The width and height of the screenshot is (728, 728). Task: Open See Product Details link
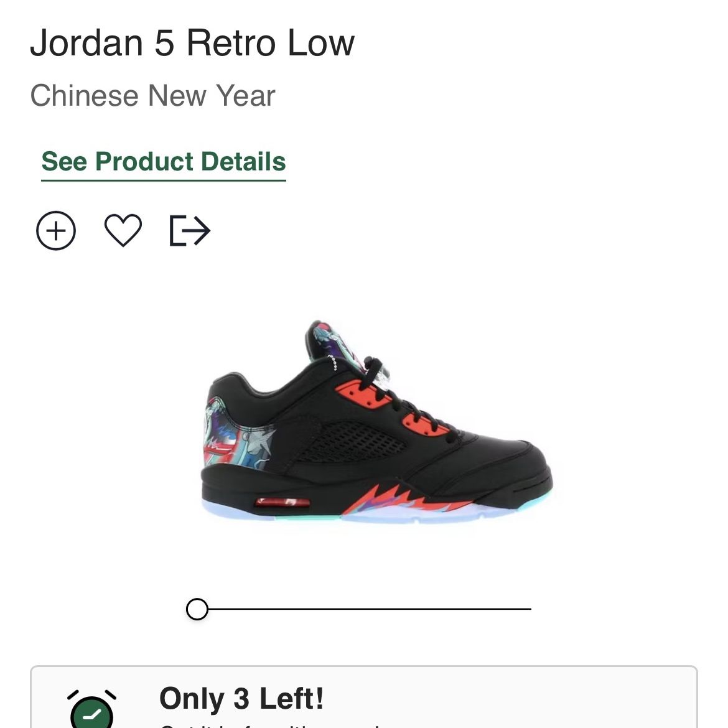point(164,162)
